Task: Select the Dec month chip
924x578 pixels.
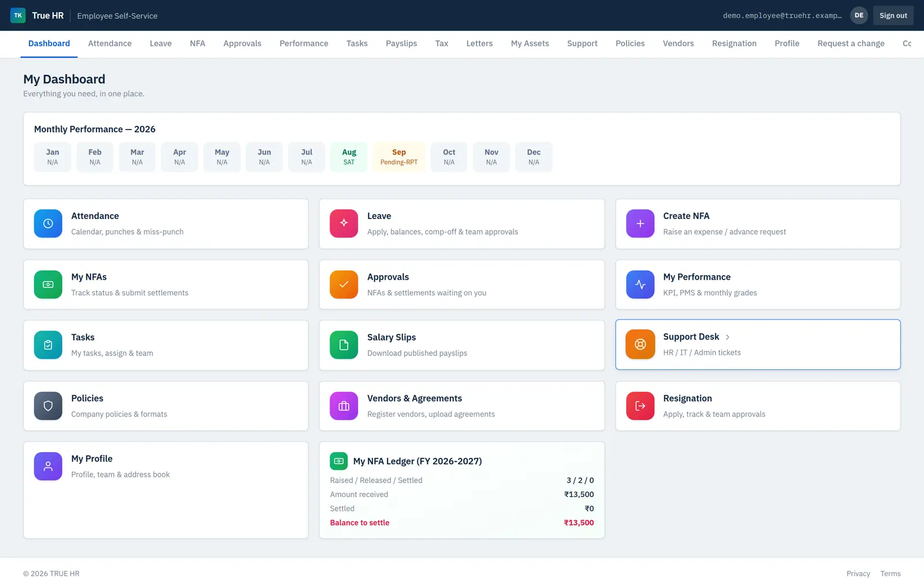Action: click(x=534, y=157)
